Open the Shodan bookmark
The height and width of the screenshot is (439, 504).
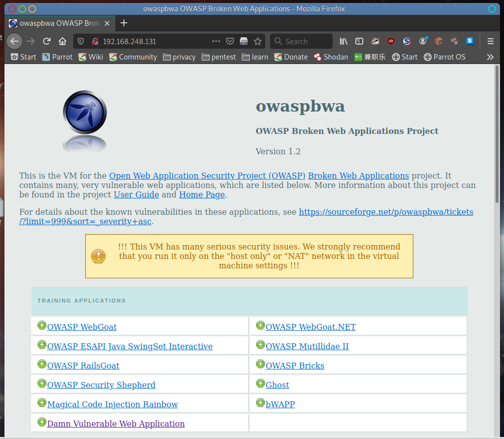pyautogui.click(x=331, y=57)
